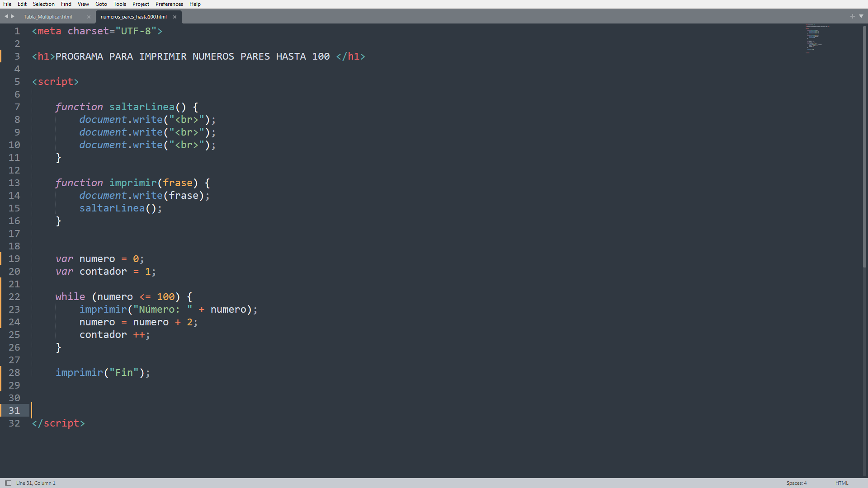This screenshot has height=488, width=868.
Task: Go to the next tab with right arrow
Action: 13,16
